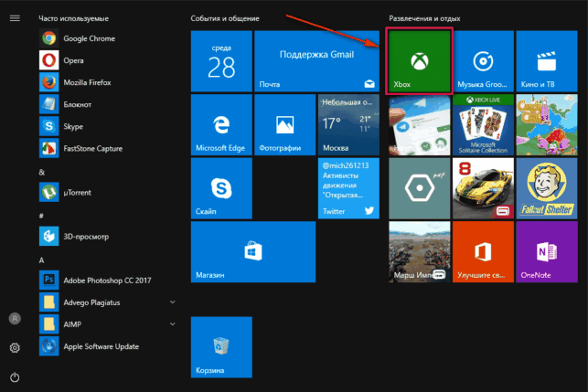Click the 'События и общение' group title
Screen dimensions: 588x392
pyautogui.click(x=225, y=18)
